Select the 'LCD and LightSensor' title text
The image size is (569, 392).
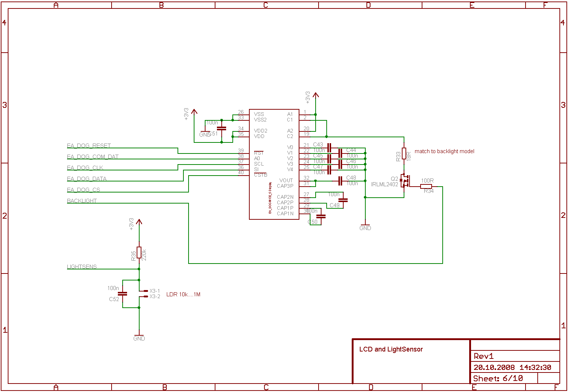coord(391,349)
